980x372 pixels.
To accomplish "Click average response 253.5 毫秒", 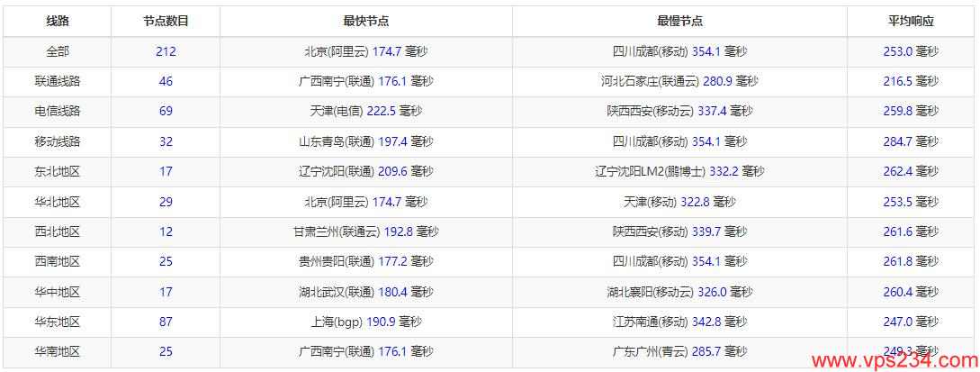I will [x=912, y=202].
